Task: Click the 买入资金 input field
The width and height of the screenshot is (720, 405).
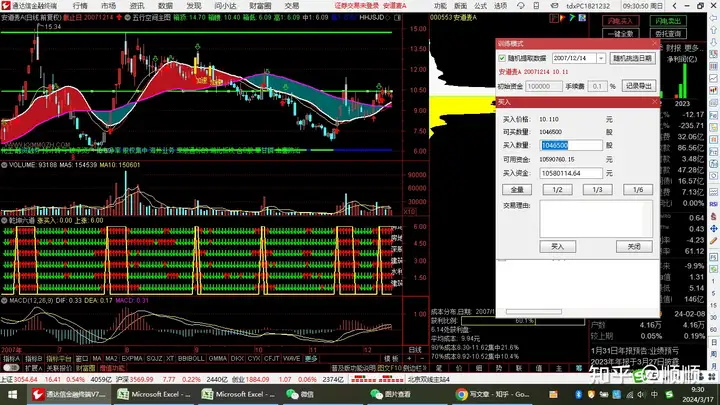Action: point(571,173)
